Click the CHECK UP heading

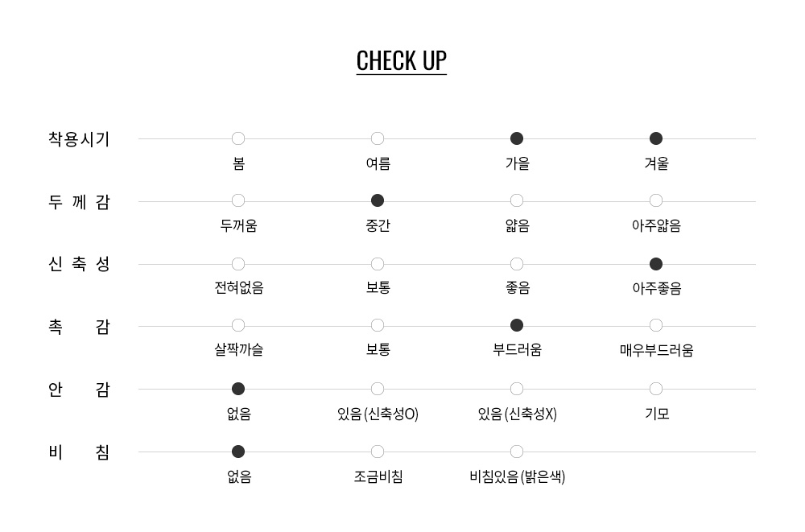402,61
